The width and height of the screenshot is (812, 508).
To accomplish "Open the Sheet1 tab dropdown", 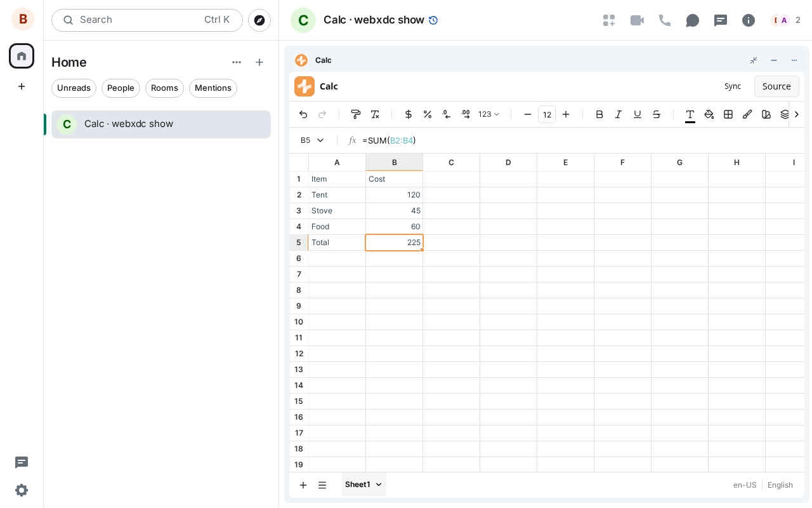I will tap(379, 485).
